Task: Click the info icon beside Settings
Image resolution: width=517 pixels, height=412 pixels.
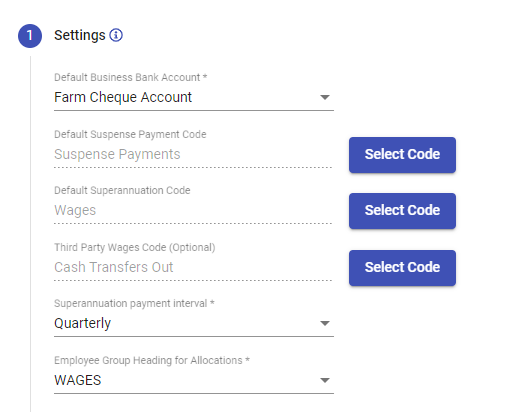Action: [x=116, y=35]
